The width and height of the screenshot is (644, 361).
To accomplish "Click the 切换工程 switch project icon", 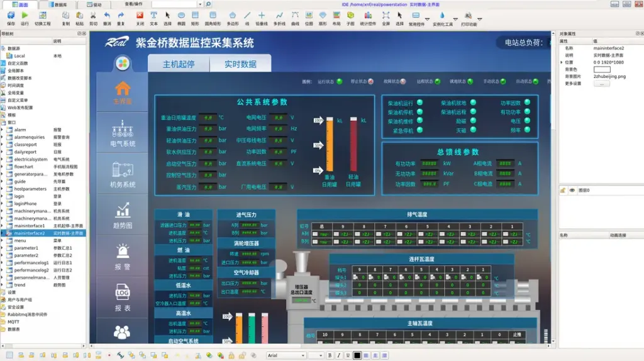I will pos(42,15).
